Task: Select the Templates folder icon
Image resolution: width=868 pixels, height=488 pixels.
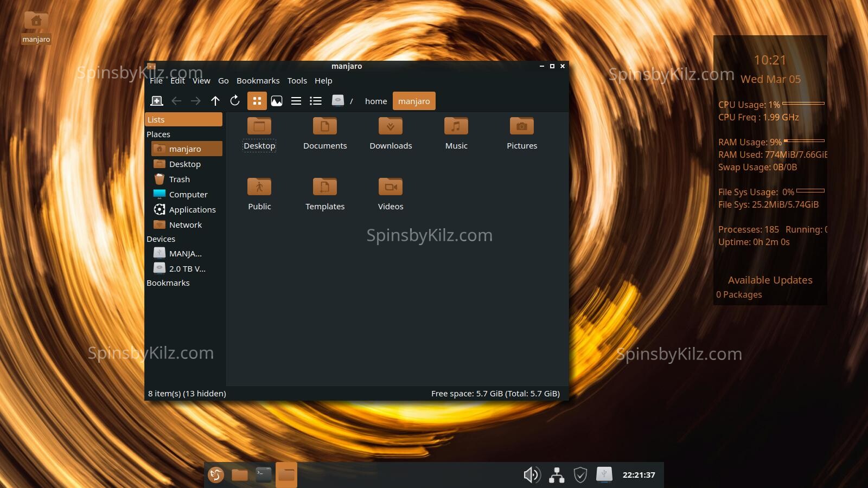Action: pyautogui.click(x=325, y=187)
